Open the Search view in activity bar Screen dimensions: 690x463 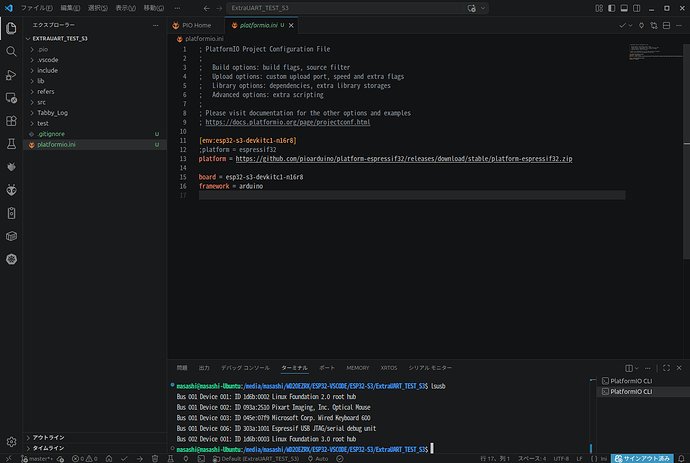click(x=11, y=51)
